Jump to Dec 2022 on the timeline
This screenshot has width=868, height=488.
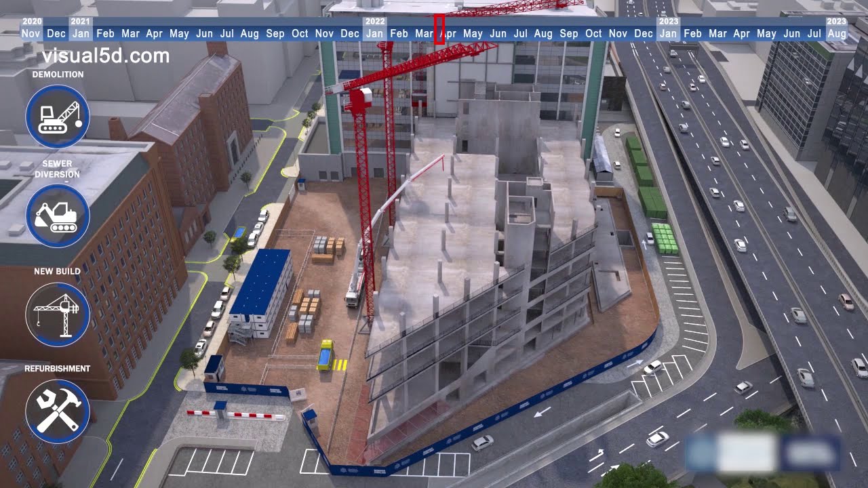(644, 34)
